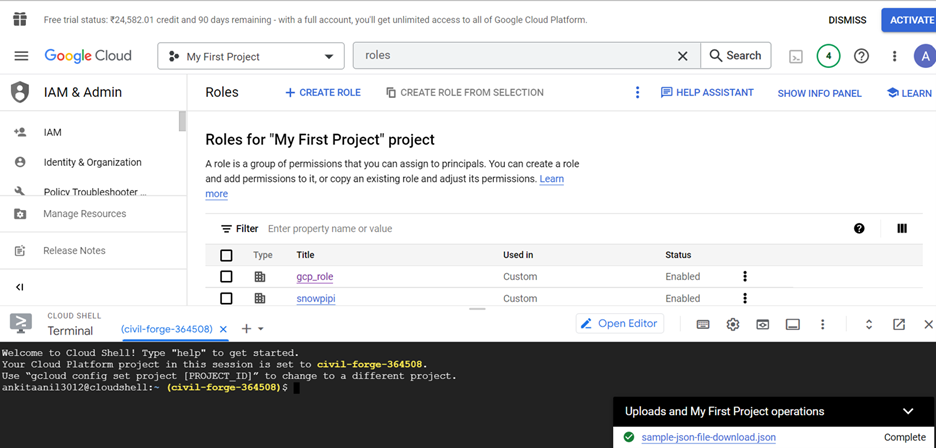Viewport: 936px width, 448px height.
Task: Open the Cloud Shell keyboard toggle icon
Action: tap(703, 324)
